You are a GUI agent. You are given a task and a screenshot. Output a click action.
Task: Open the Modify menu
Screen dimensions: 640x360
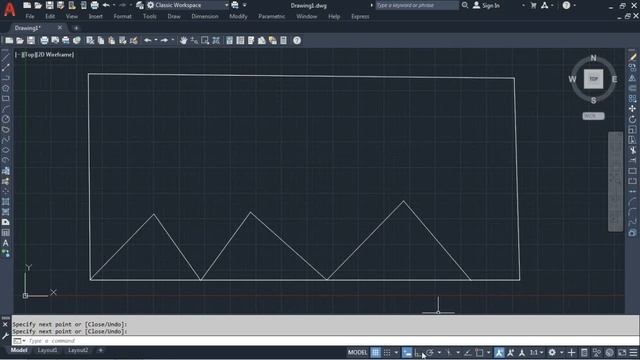coord(238,17)
